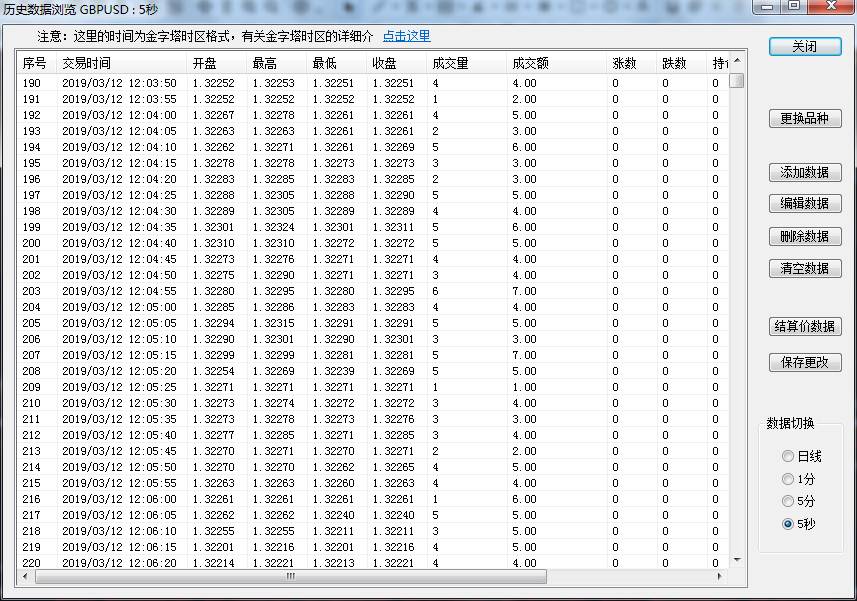
Task: Click the vertical scrollbar up arrow
Action: click(x=737, y=62)
